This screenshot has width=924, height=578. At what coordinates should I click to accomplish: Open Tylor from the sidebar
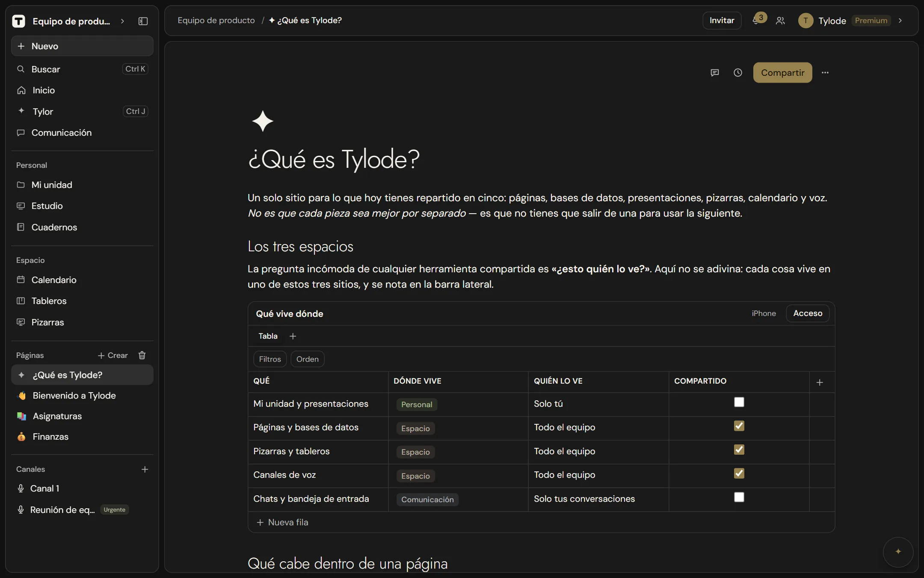pos(82,111)
